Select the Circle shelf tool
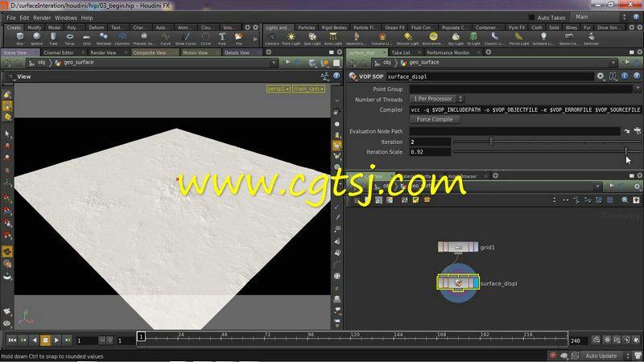This screenshot has height=362, width=644. tap(206, 39)
